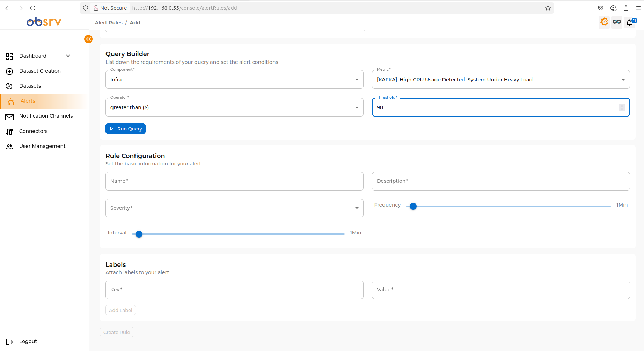Open Dataset Creation from the sidebar
Image resolution: width=644 pixels, height=351 pixels.
coord(40,71)
